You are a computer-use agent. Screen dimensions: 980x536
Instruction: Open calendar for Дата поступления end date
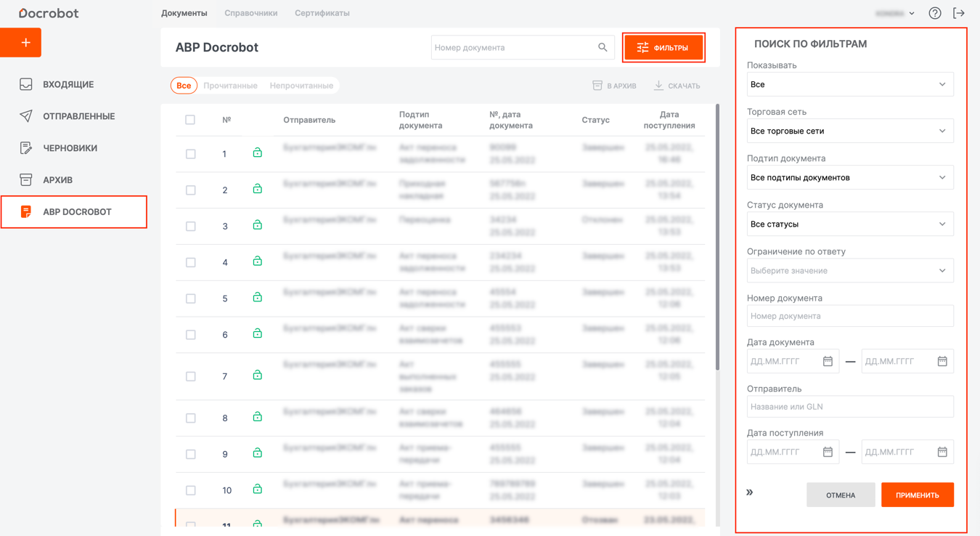[x=942, y=452]
